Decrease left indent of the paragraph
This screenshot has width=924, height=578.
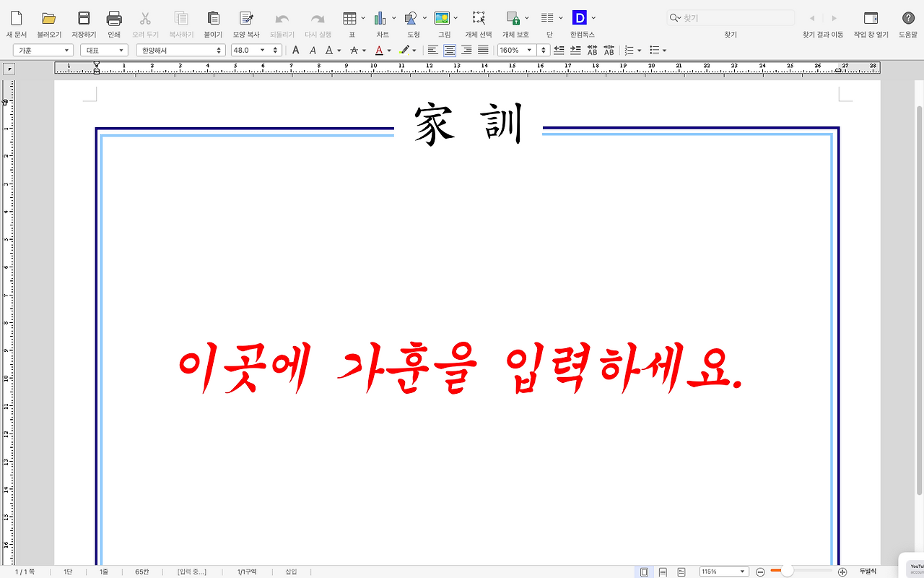click(x=559, y=51)
